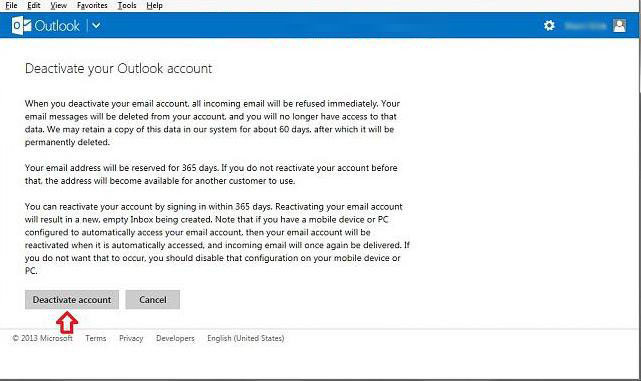Click the Outlook wordmark text in header
The height and width of the screenshot is (381, 641).
click(57, 26)
